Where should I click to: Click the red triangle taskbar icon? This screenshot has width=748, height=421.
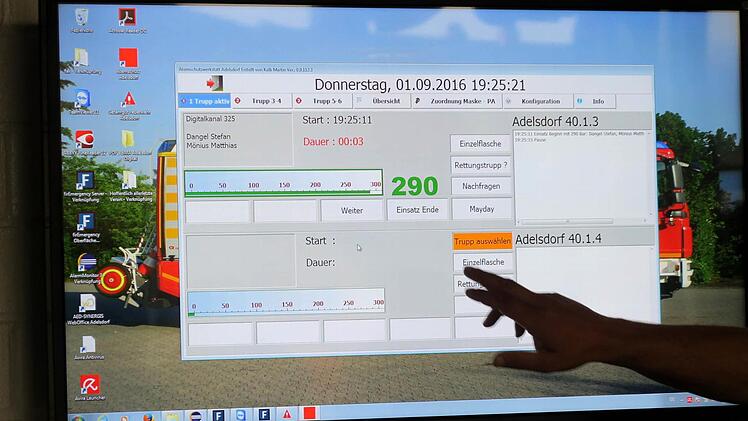pos(287,413)
